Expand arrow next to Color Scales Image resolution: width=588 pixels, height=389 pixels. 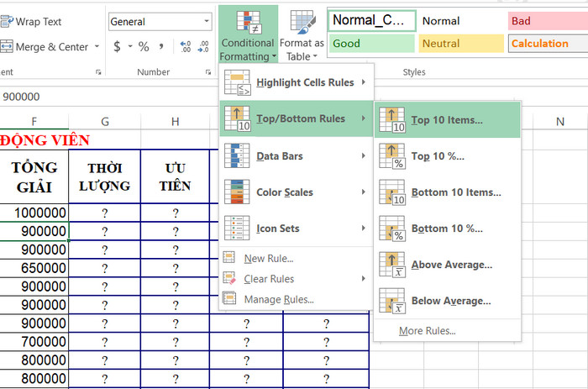coord(364,192)
